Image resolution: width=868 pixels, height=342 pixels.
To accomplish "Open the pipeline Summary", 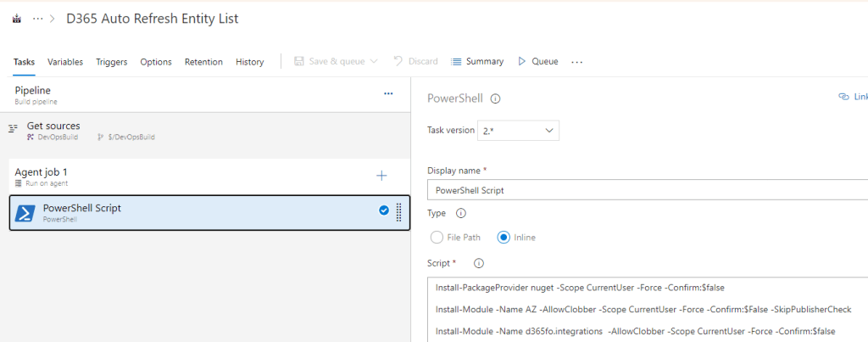I will point(477,62).
